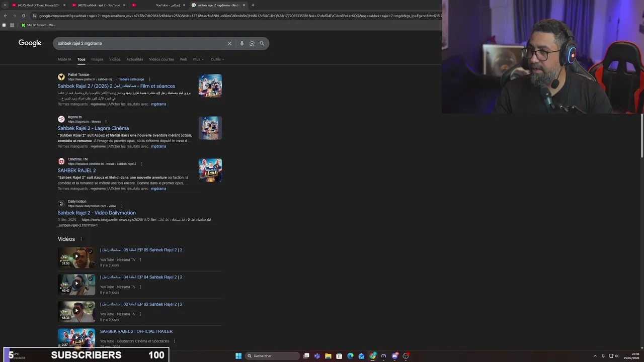Open a new browser tab
This screenshot has width=644, height=362.
pyautogui.click(x=253, y=5)
